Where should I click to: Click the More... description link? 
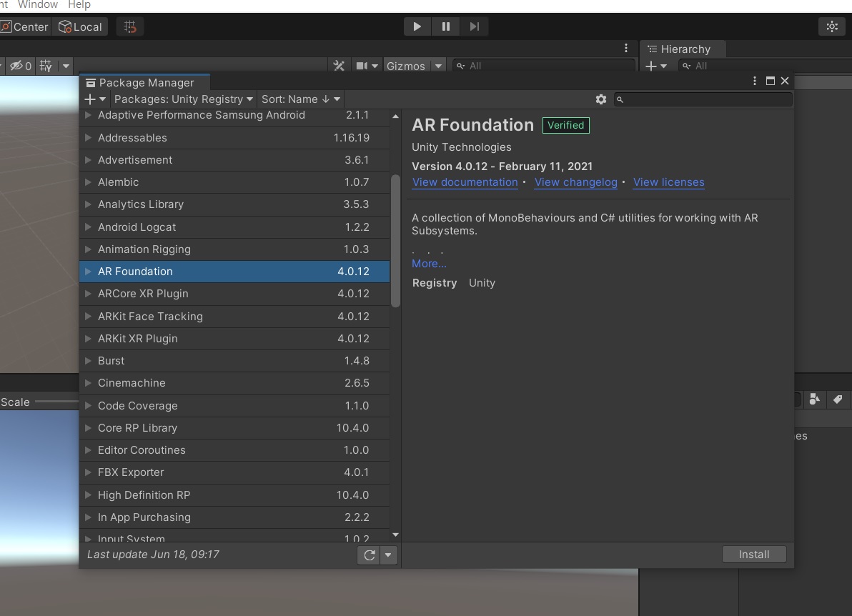430,264
